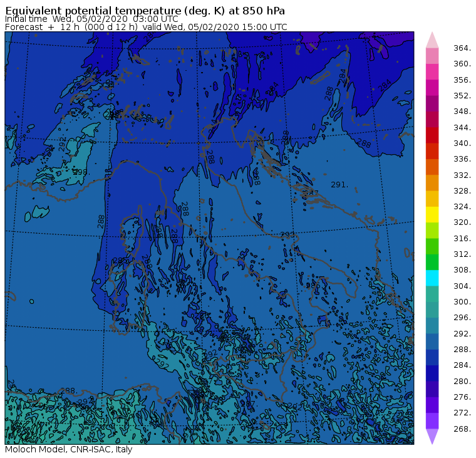
Task: Pick the red-orange colorbar band between 336 and 340
Action: click(x=432, y=151)
